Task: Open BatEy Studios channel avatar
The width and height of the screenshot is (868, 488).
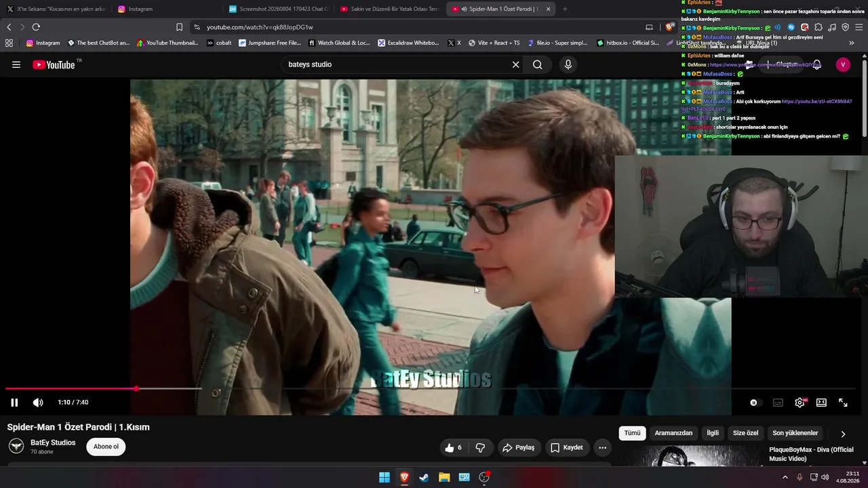Action: click(16, 446)
